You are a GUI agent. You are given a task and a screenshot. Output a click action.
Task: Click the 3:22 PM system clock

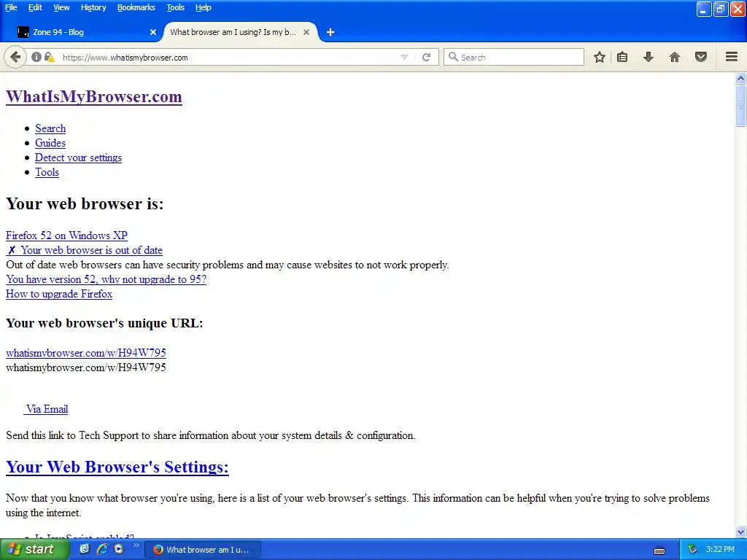point(720,549)
